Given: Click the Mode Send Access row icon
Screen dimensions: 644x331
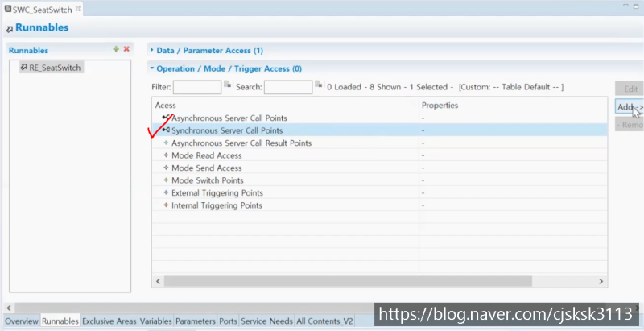Looking at the screenshot, I should (166, 168).
